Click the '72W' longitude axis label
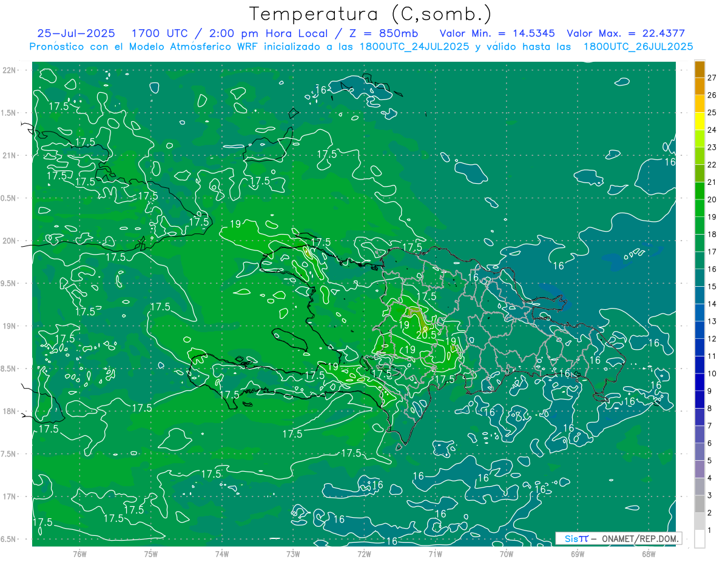The height and width of the screenshot is (562, 728). click(364, 554)
